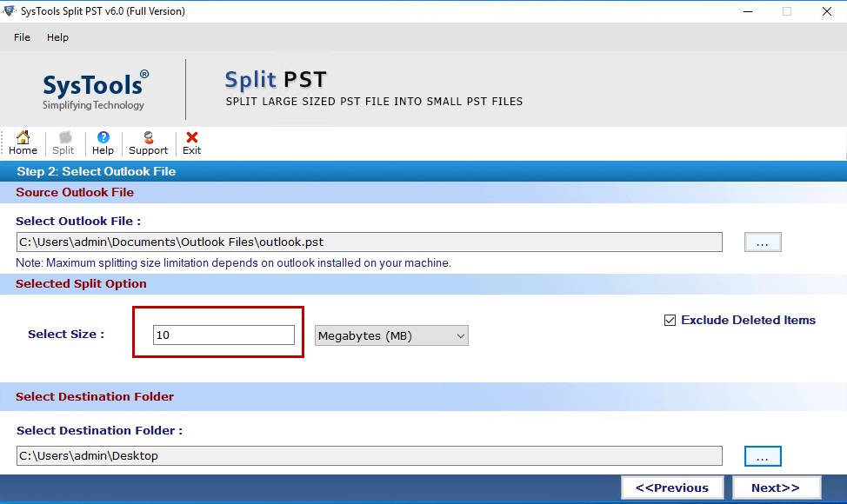Click the <<Previous button
Image resolution: width=847 pixels, height=504 pixels.
(672, 487)
